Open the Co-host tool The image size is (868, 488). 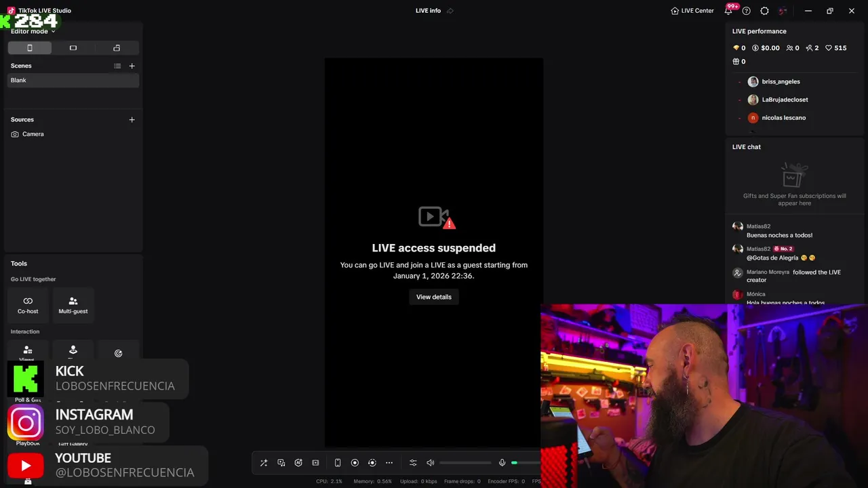pos(28,305)
